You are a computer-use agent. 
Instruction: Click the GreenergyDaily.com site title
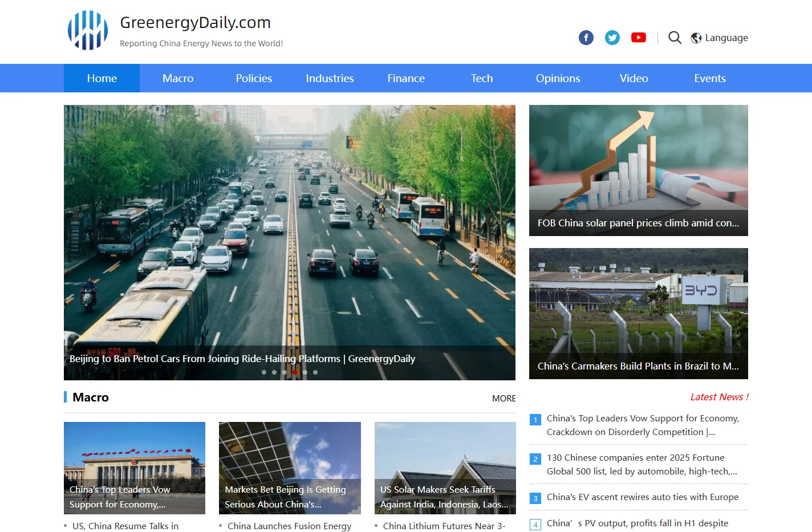coord(196,22)
